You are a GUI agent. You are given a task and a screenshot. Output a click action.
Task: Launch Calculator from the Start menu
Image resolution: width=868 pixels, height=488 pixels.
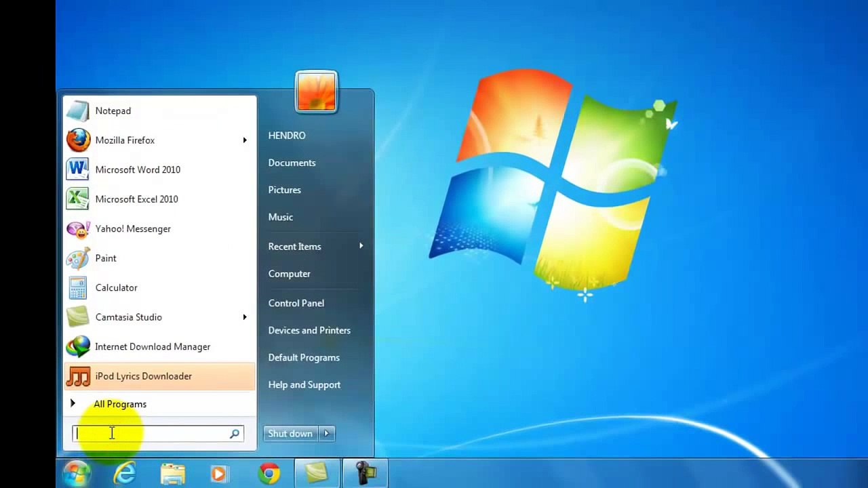point(160,287)
